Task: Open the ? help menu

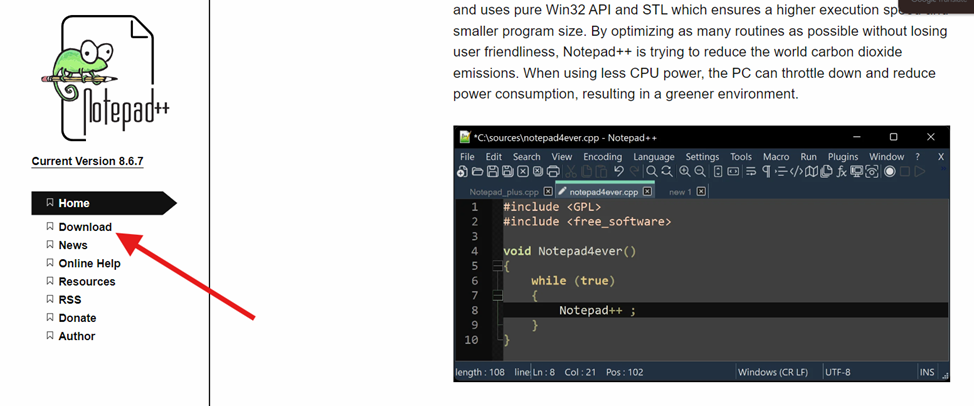Action: 917,156
